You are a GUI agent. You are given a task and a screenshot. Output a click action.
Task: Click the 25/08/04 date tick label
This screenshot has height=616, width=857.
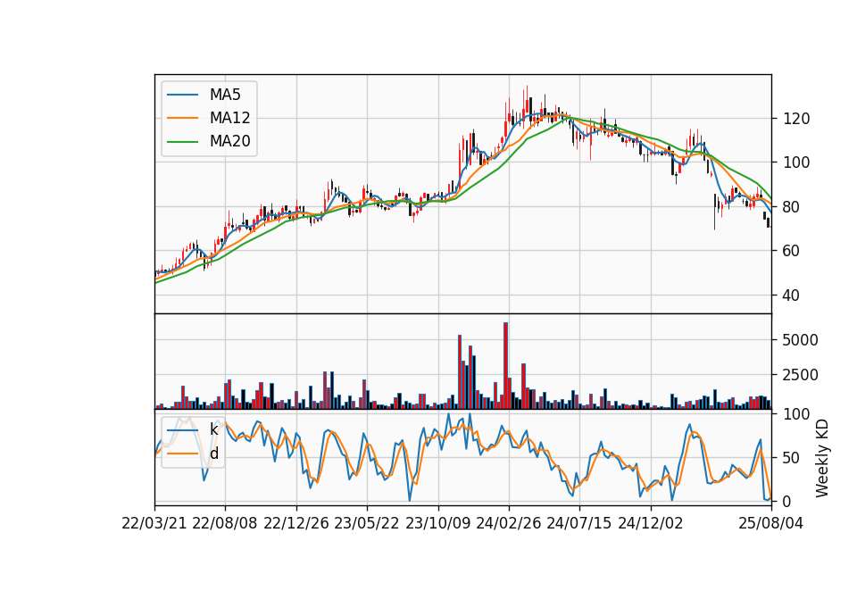click(x=771, y=523)
